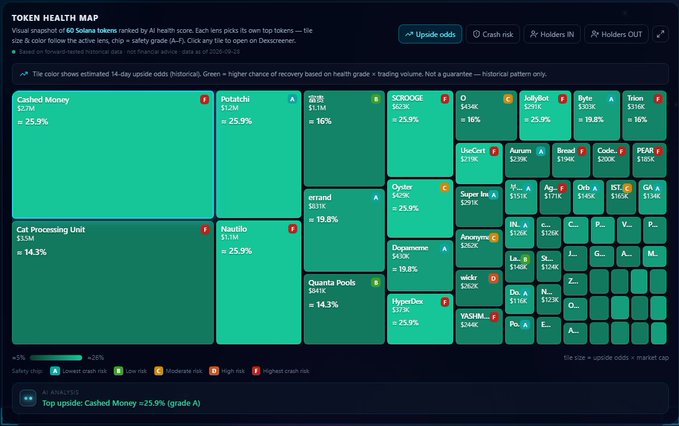This screenshot has width=679, height=426.
Task: Click the 'tile size = upside odds × market cap' note
Action: [x=616, y=358]
